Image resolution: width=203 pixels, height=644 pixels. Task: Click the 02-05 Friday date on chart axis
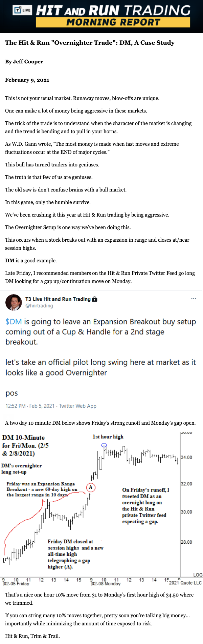[17, 584]
